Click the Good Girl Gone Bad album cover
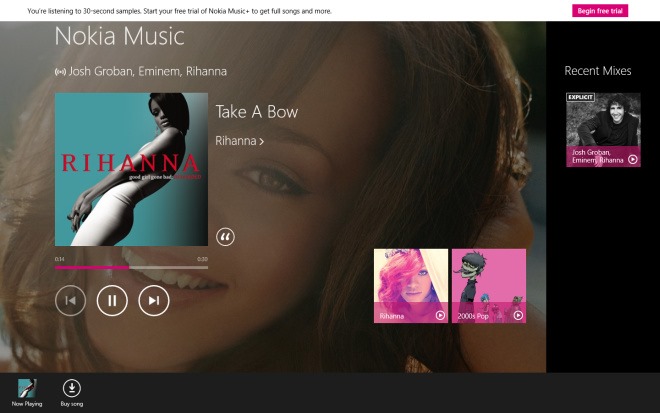 coord(131,169)
